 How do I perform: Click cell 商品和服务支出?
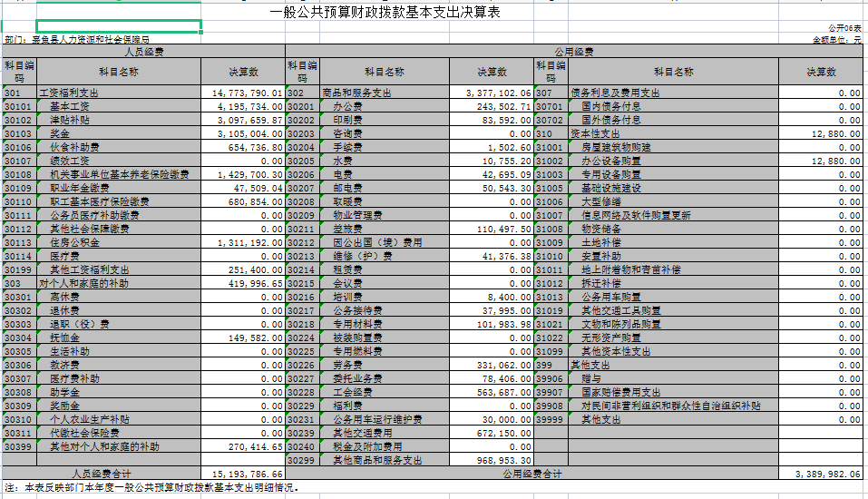[x=385, y=93]
